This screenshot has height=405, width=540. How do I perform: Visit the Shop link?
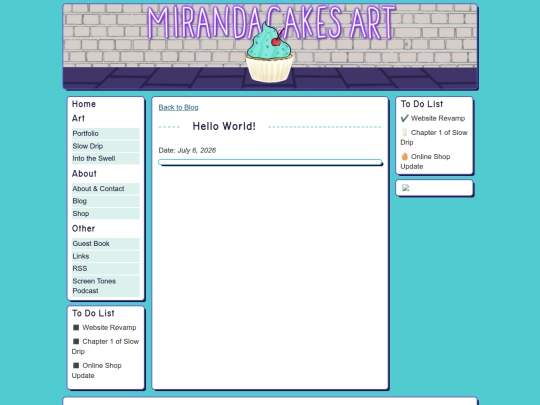point(105,214)
